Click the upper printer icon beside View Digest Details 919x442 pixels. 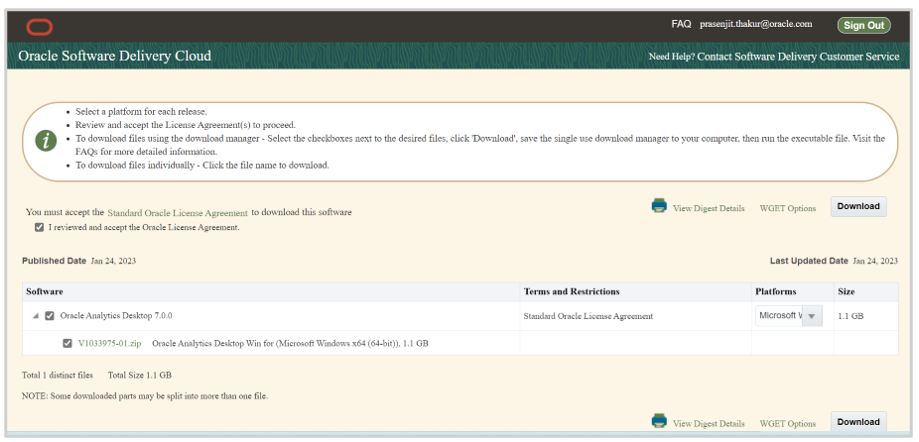pyautogui.click(x=659, y=206)
